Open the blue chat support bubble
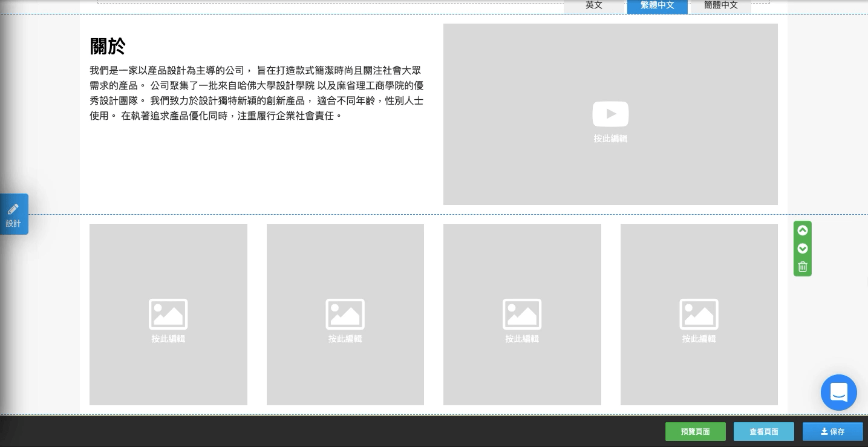The width and height of the screenshot is (868, 447). coord(839,393)
